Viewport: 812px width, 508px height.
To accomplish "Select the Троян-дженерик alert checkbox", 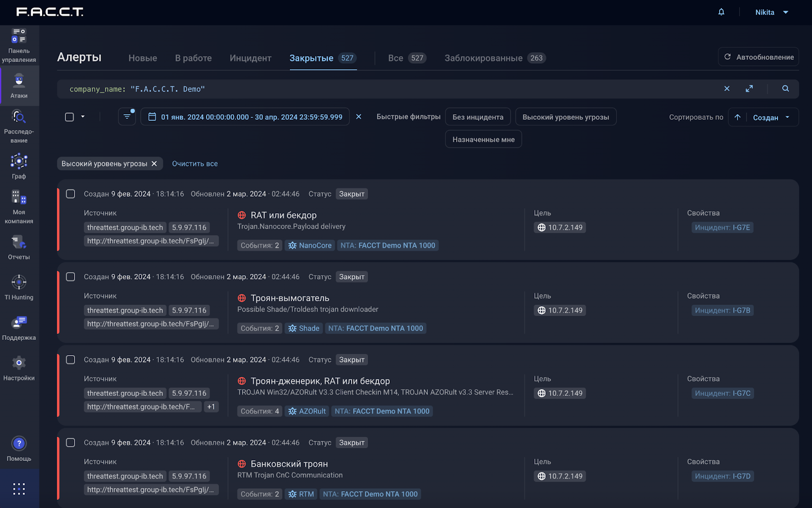I will pos(71,360).
